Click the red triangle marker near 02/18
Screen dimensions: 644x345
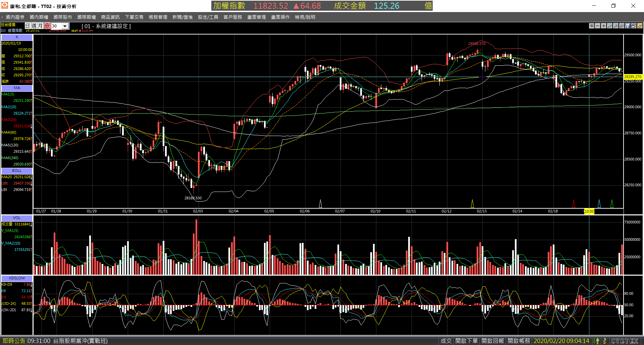(x=574, y=203)
